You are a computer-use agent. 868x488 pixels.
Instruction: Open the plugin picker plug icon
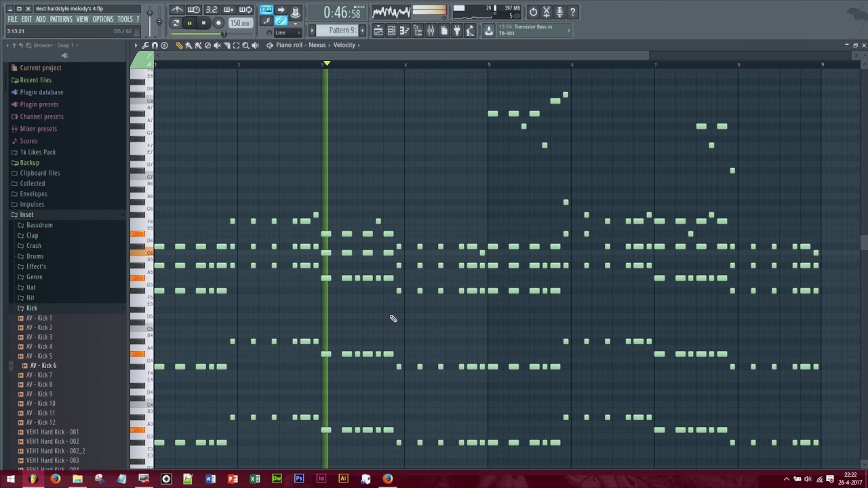pos(456,30)
